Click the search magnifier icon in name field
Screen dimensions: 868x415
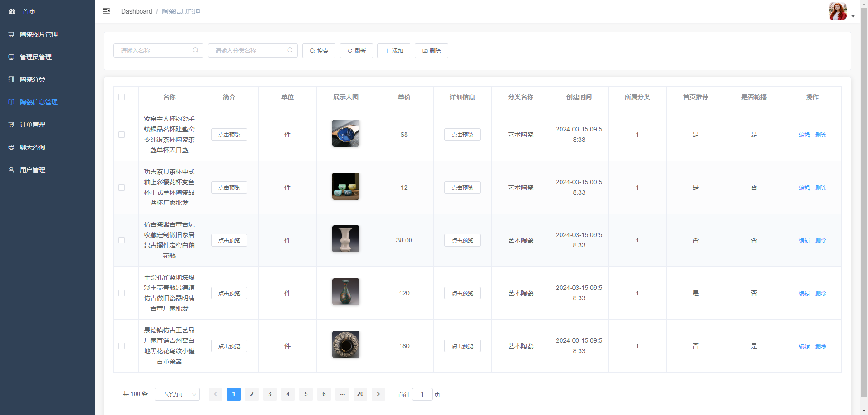[x=195, y=51]
